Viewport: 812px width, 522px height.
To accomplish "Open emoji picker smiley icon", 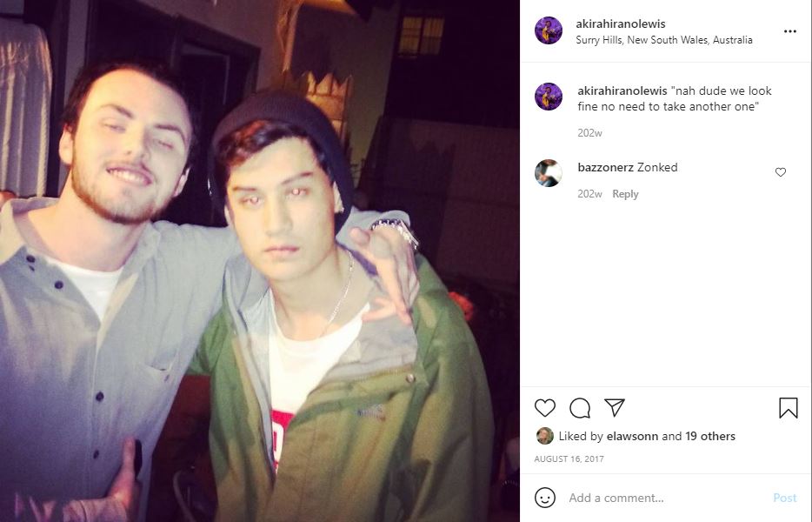I will tap(545, 498).
